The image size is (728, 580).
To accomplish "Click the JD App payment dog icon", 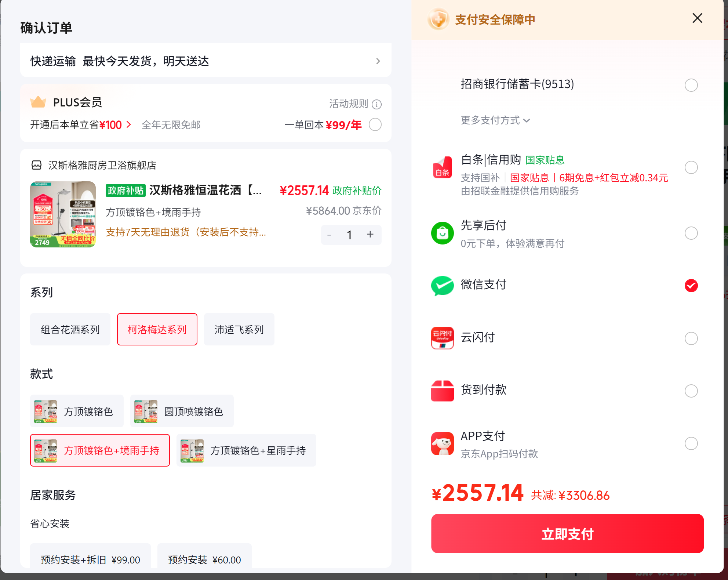I will (443, 443).
